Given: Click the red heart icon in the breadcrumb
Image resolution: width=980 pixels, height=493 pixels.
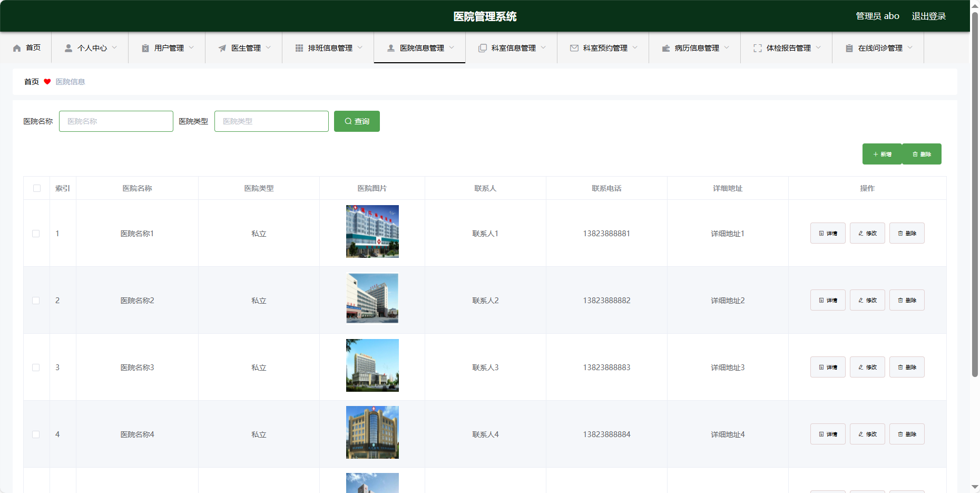Looking at the screenshot, I should tap(47, 82).
